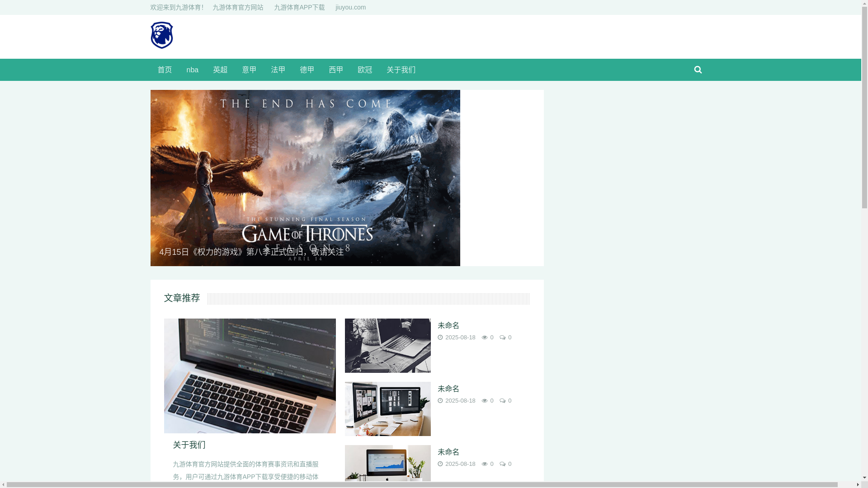Viewport: 868px width, 488px height.
Task: Click the lion head site logo
Action: (161, 35)
